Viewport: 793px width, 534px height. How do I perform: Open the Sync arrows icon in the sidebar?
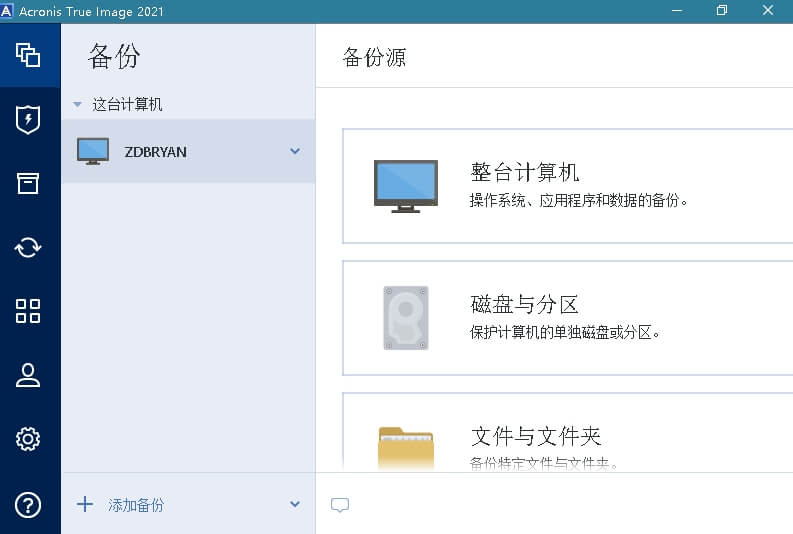(x=28, y=247)
